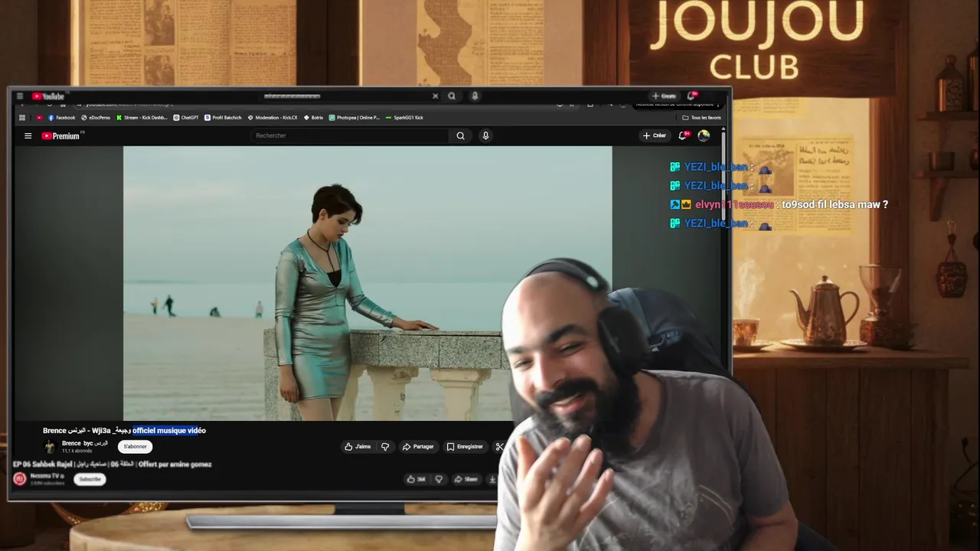Click the magnifier search button next to Rechercher

[460, 135]
